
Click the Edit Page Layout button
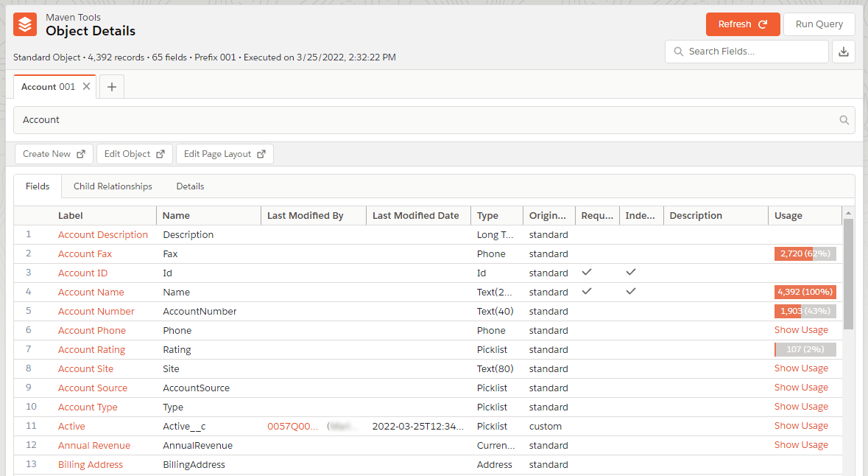pyautogui.click(x=225, y=154)
